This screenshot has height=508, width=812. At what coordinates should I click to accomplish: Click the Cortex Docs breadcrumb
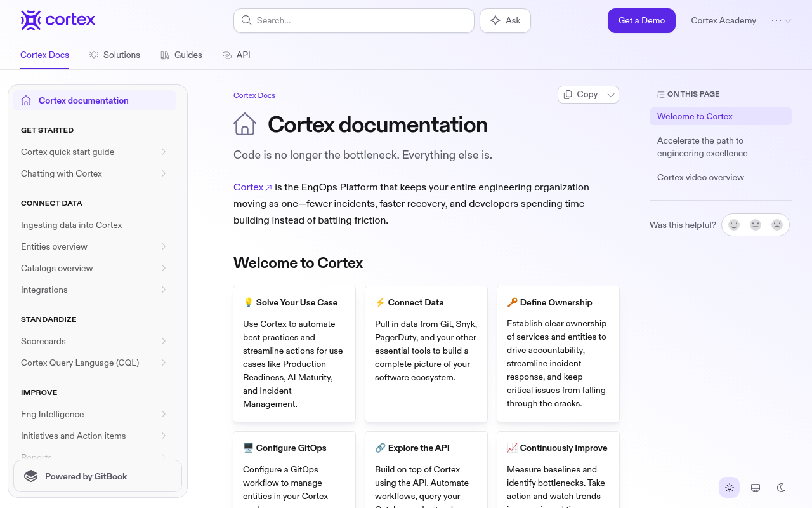(254, 95)
